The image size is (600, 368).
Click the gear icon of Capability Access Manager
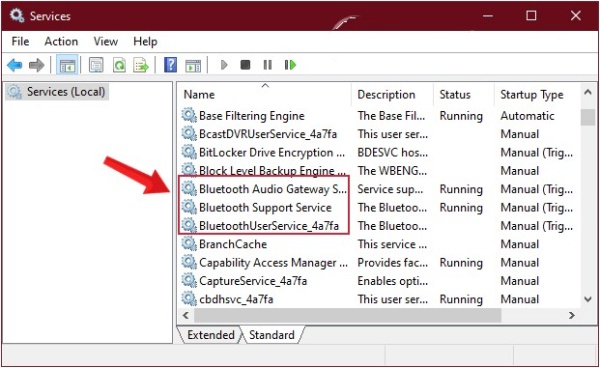pos(189,262)
